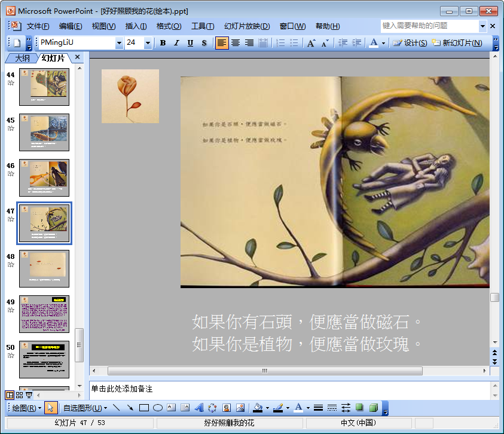Open the View (视图) menu

[103, 26]
